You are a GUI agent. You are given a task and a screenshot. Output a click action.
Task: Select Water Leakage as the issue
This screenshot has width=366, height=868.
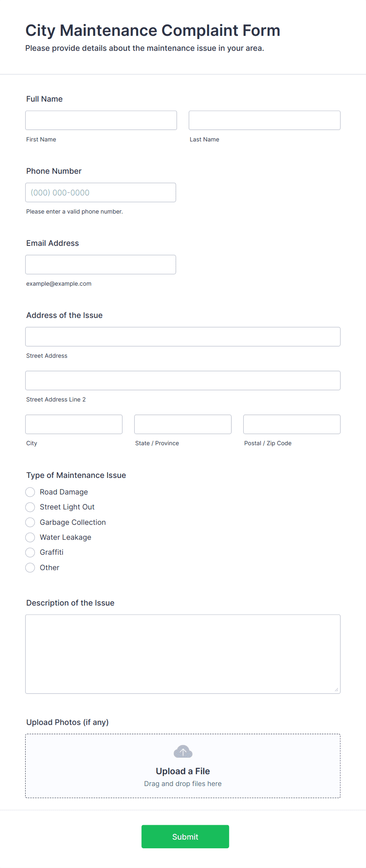[x=30, y=537]
